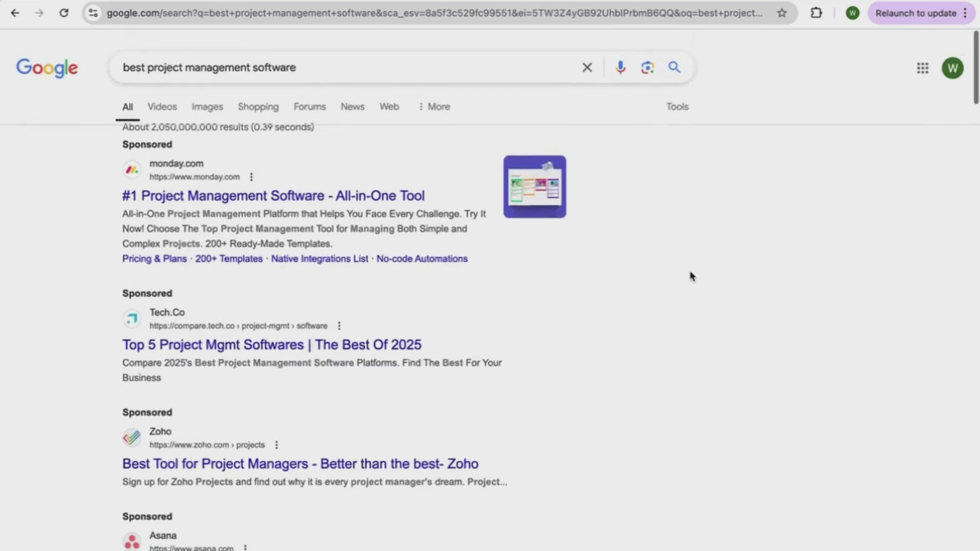Open Google Lens image search

pos(647,67)
